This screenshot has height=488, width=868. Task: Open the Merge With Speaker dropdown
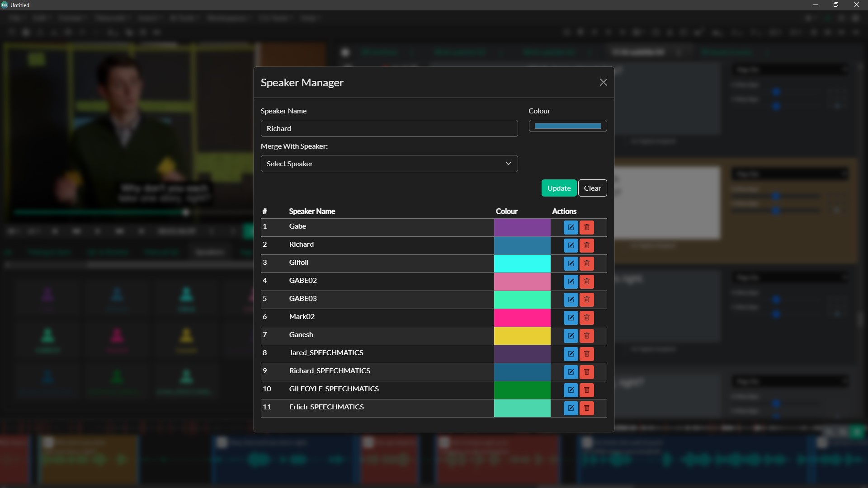(x=389, y=164)
